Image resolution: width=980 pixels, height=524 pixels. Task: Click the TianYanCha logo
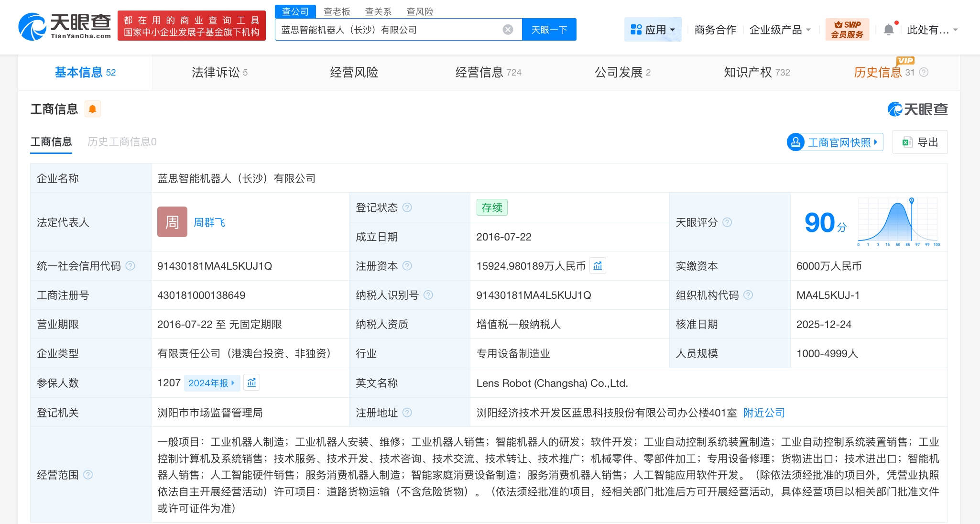point(64,26)
